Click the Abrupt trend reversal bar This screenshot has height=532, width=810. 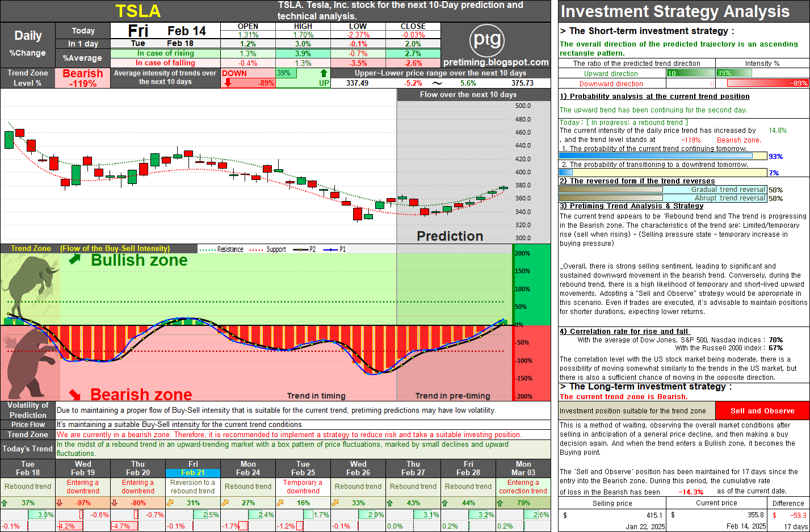pyautogui.click(x=663, y=198)
